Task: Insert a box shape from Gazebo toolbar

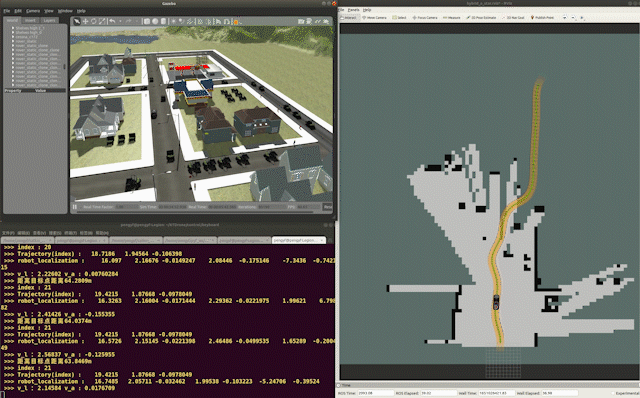Action: tap(147, 21)
